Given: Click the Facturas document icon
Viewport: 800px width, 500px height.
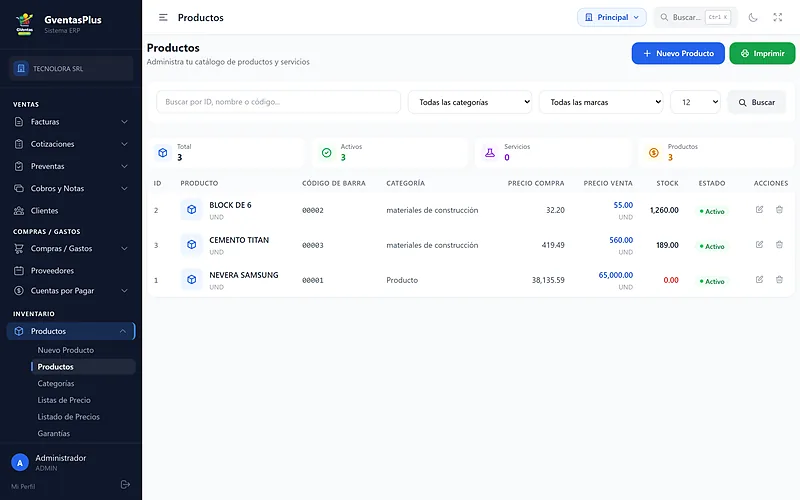Looking at the screenshot, I should tap(19, 122).
